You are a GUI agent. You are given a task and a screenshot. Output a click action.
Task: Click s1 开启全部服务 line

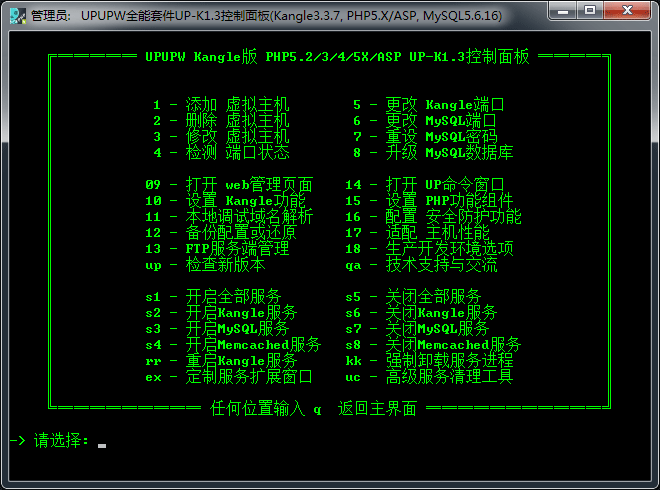(213, 297)
